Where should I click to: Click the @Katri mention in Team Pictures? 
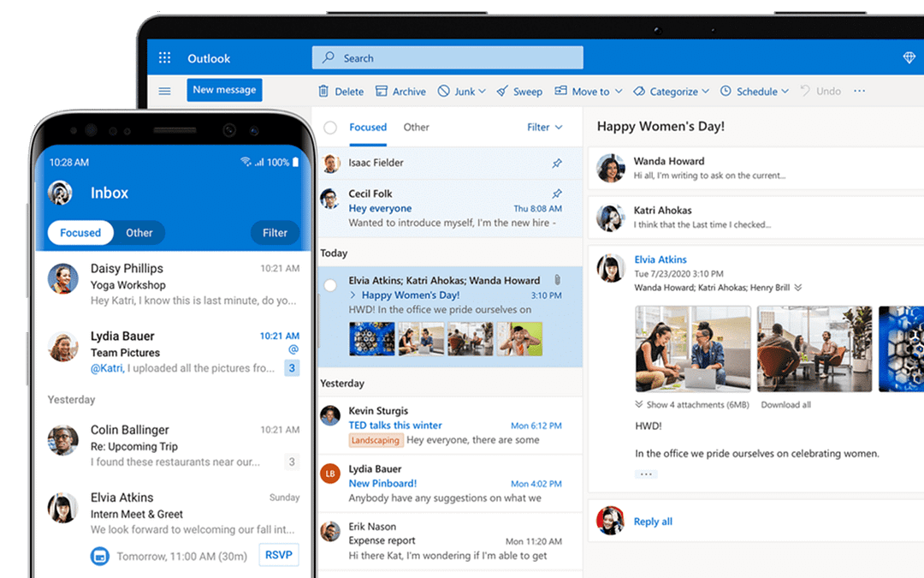(107, 368)
